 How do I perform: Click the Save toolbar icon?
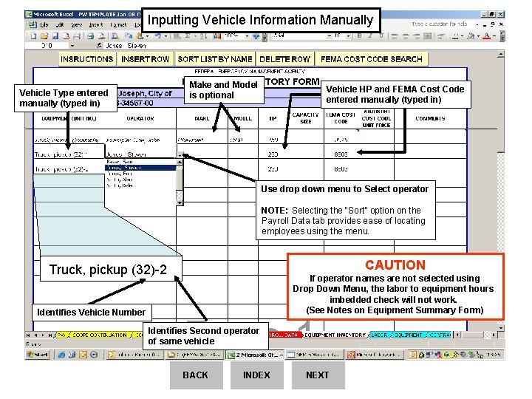pos(55,36)
